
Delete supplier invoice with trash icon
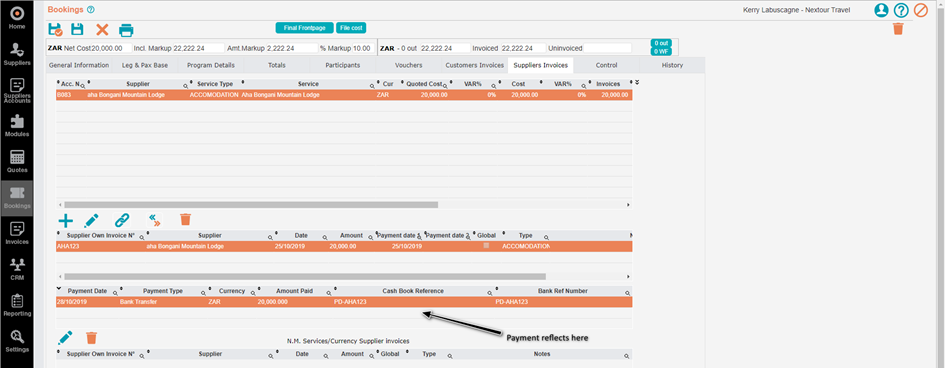[186, 220]
